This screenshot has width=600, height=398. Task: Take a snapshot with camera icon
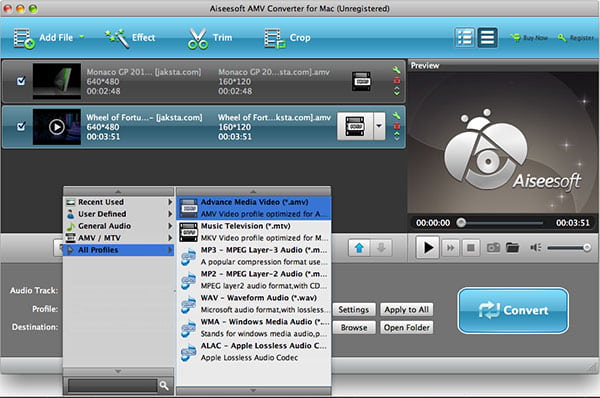[493, 248]
